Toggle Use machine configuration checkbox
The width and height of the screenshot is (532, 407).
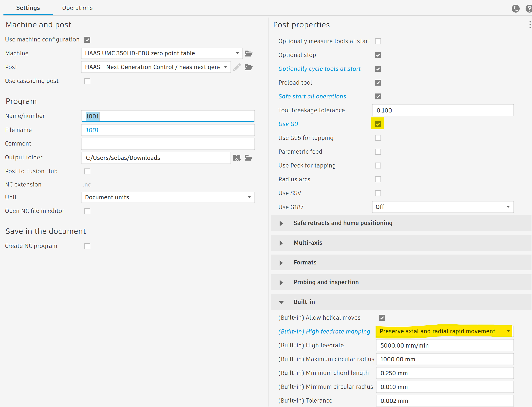pos(87,40)
